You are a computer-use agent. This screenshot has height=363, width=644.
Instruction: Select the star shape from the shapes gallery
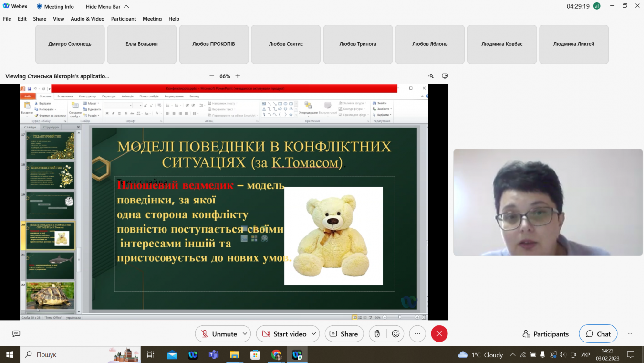[291, 115]
